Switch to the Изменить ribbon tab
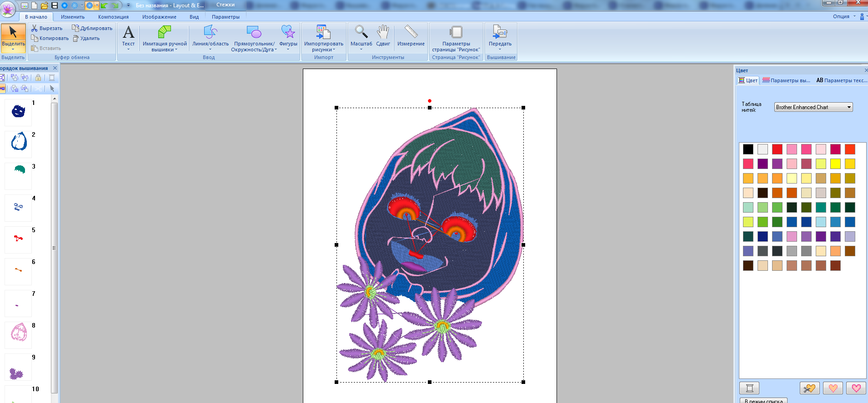Viewport: 868px width, 403px height. tap(73, 17)
